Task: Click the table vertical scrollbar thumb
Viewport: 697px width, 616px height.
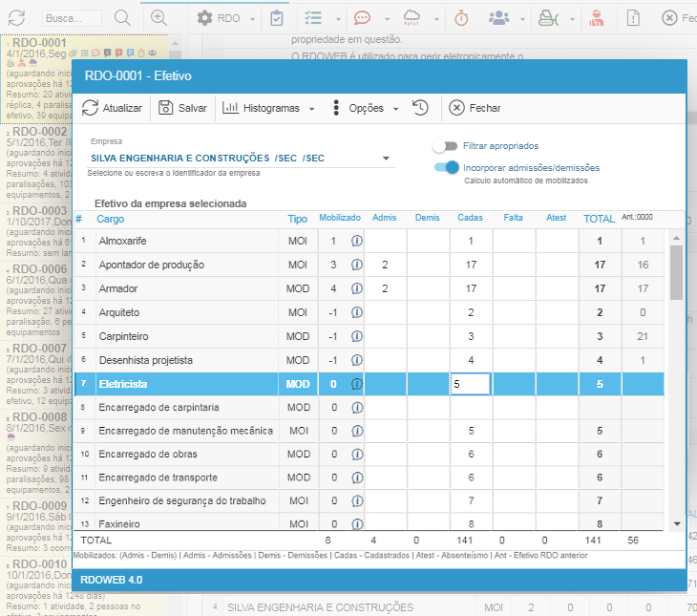Action: coord(677,272)
